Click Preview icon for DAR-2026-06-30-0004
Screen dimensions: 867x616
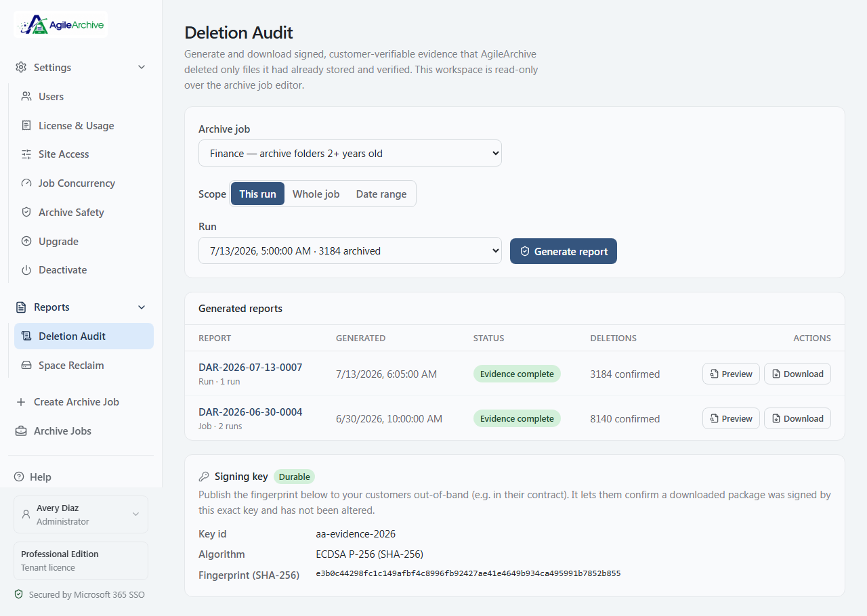click(715, 418)
